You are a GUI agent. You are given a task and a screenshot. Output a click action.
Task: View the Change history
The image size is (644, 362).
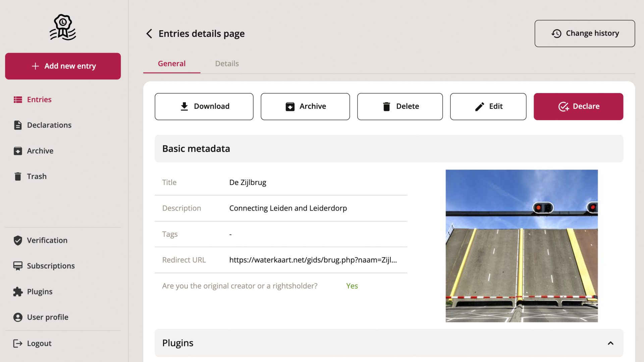[x=584, y=34]
